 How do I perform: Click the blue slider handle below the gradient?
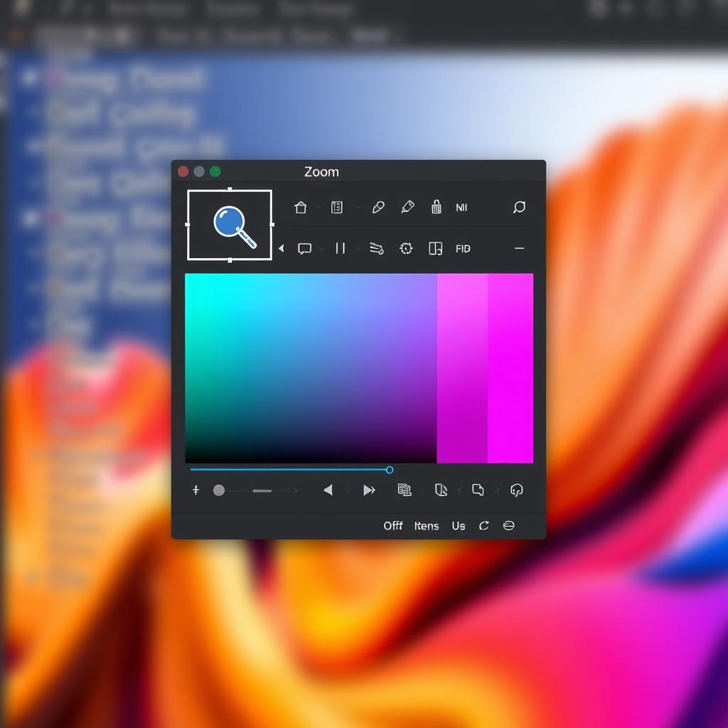[x=390, y=470]
